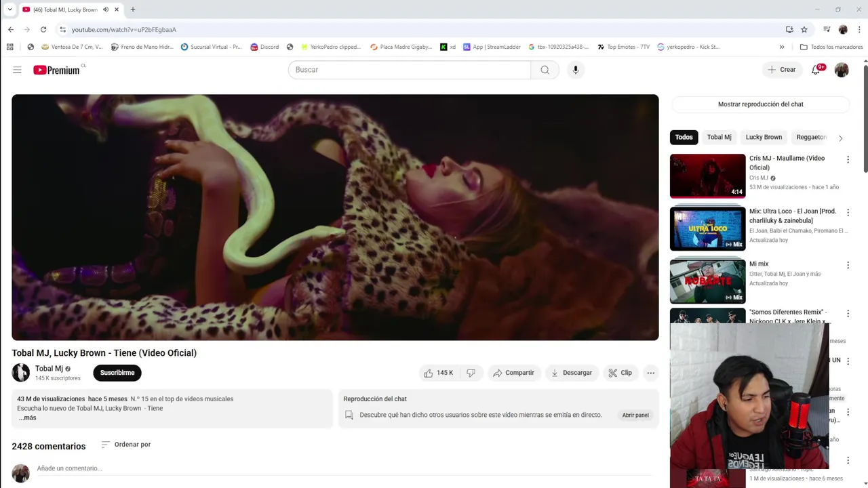This screenshot has height=488, width=868.
Task: Install or cast page icon in address bar
Action: coord(789,29)
